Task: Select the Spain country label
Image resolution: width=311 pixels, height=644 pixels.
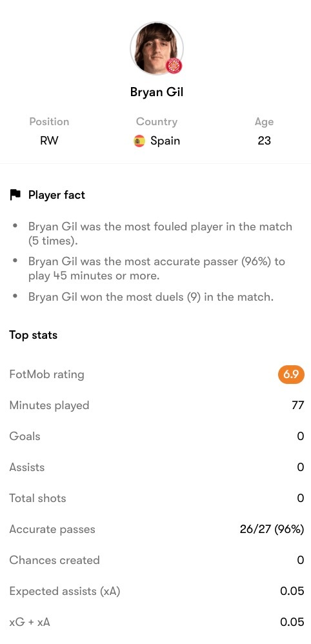Action: [165, 141]
